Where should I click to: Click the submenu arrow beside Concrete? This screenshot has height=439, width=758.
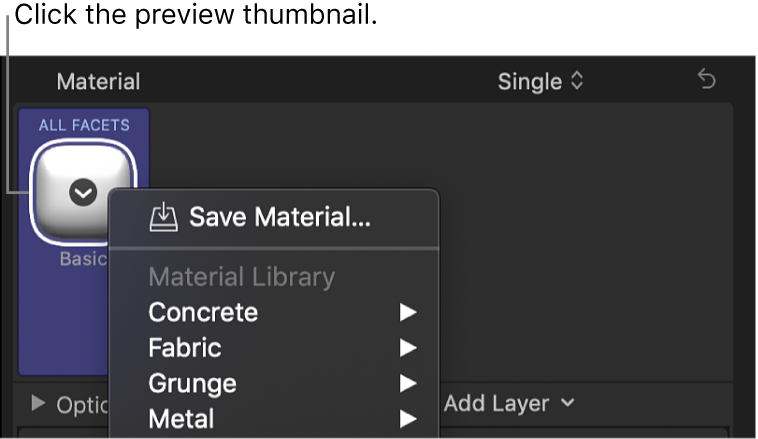407,313
